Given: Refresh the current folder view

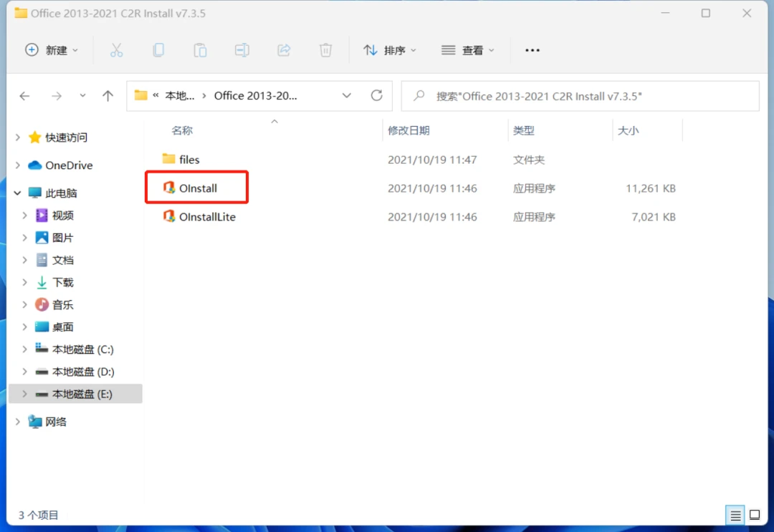Looking at the screenshot, I should (x=377, y=95).
